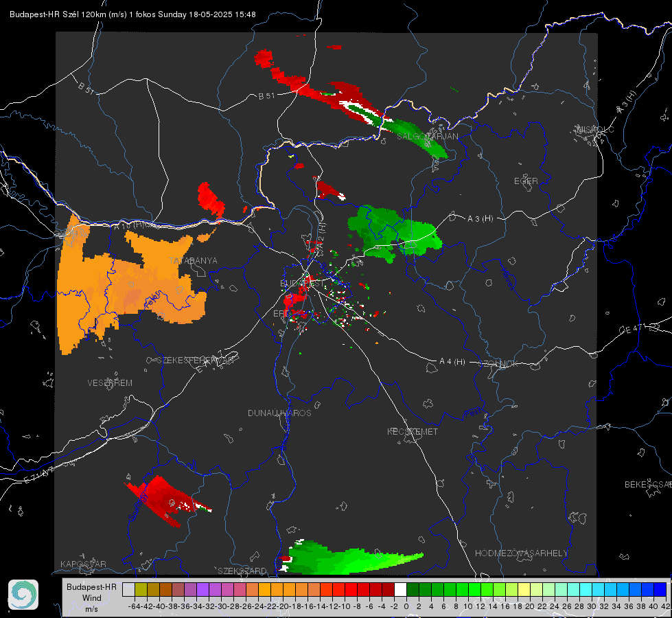Click the darkest blue swatch at legend end

pos(660,589)
